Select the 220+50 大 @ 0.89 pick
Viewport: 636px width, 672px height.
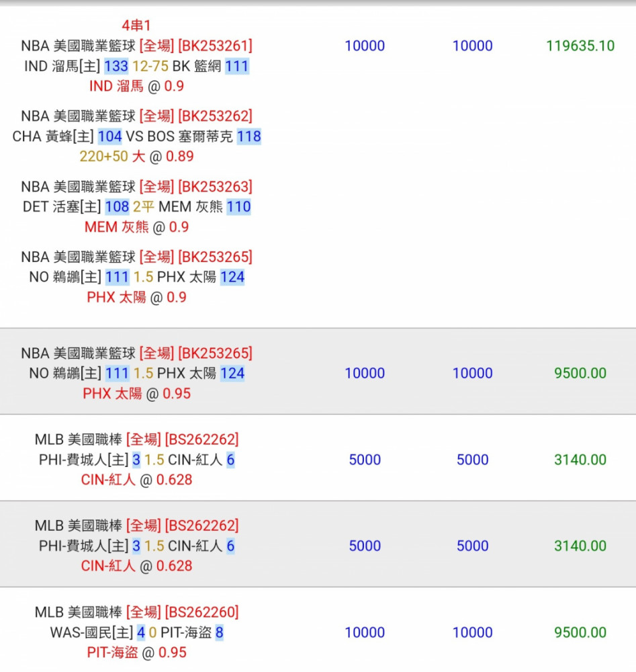(136, 157)
